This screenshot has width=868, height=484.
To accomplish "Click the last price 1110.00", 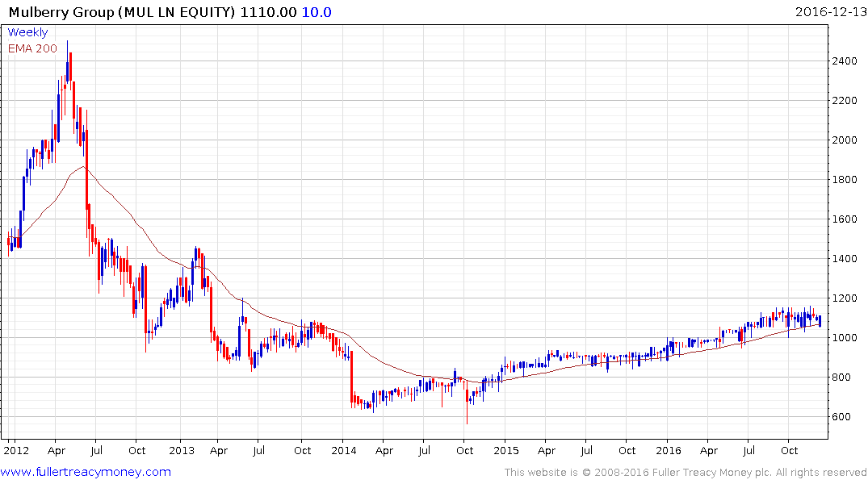I will click(x=269, y=12).
